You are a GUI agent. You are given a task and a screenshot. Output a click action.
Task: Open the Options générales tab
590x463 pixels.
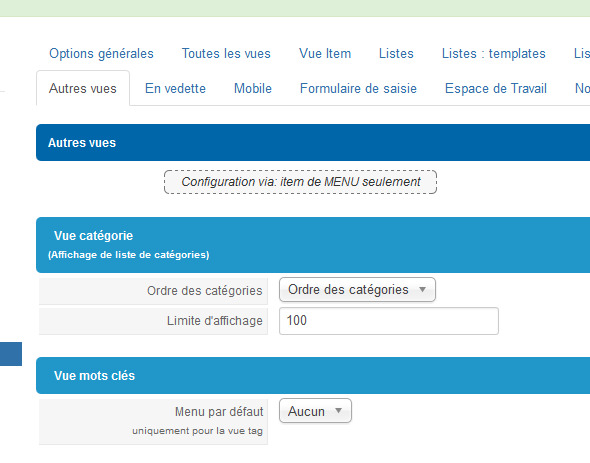(x=101, y=53)
